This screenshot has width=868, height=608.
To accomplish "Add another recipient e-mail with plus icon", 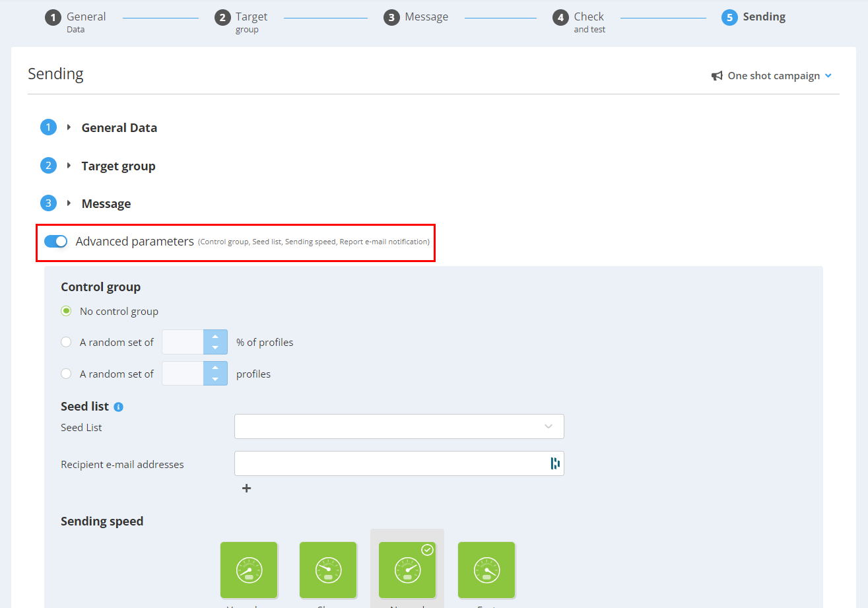I will (246, 489).
